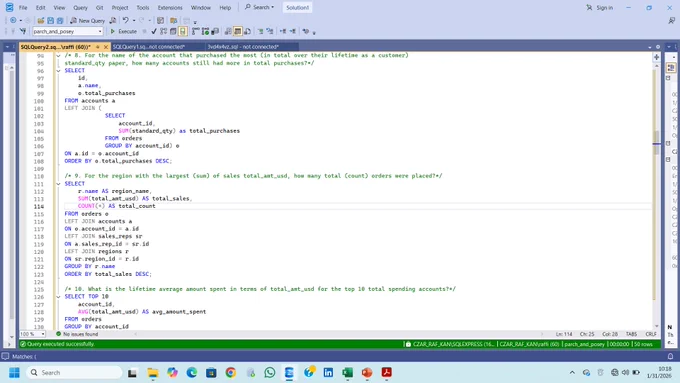
Task: Click the Parse checkmark icon
Action: (154, 31)
